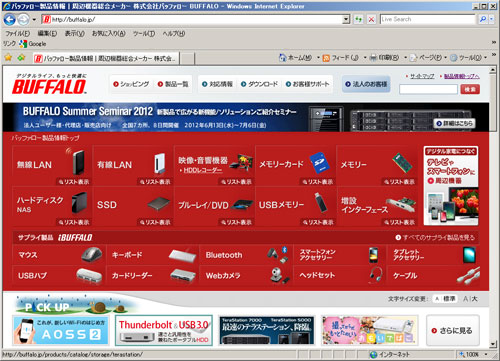Open the ファイル(F) menu

click(17, 33)
